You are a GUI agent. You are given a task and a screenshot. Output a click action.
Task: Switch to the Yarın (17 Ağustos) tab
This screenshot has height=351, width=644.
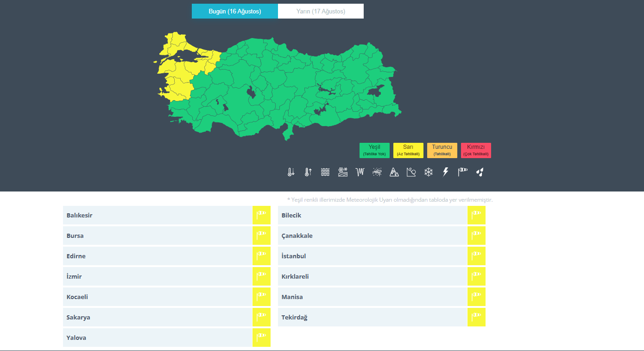[321, 11]
